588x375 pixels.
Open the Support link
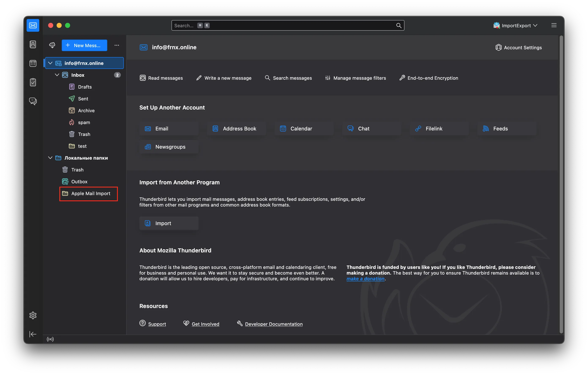[157, 324]
